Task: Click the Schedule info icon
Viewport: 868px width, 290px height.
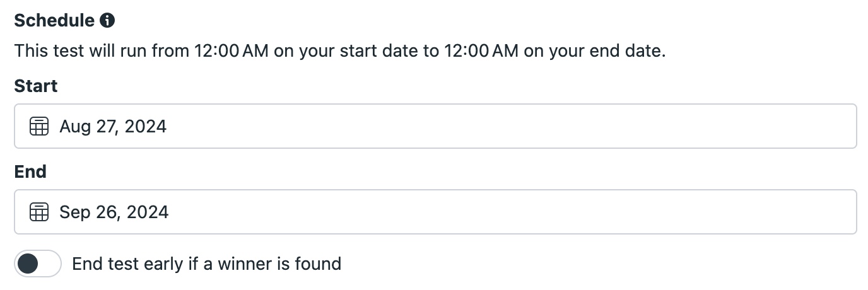Action: tap(107, 21)
